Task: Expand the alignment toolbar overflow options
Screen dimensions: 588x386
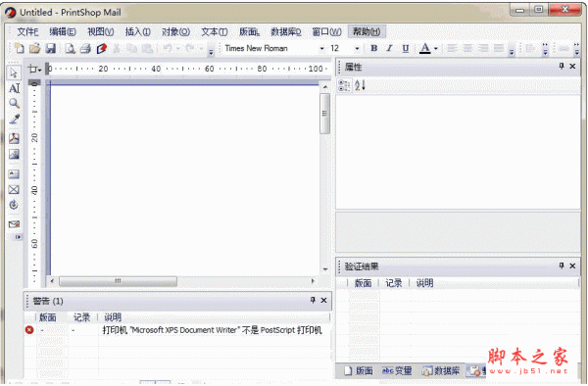Action: (512, 51)
